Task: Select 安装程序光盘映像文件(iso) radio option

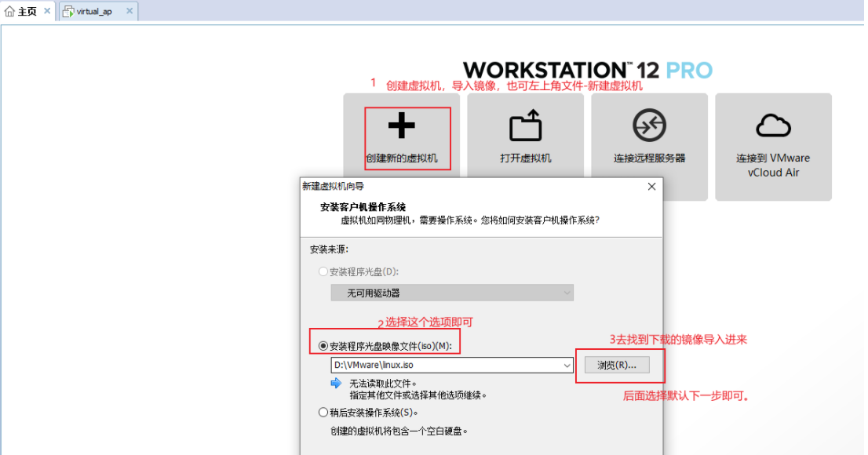Action: coord(323,346)
